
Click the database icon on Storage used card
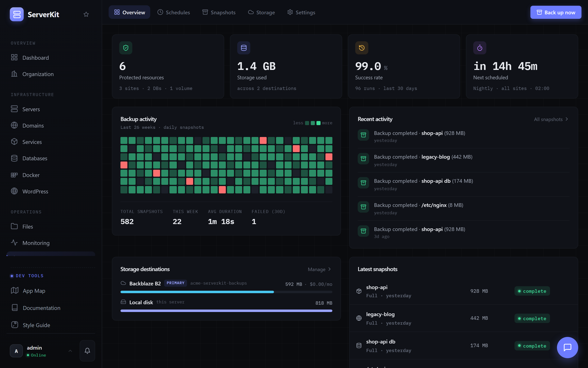[244, 48]
